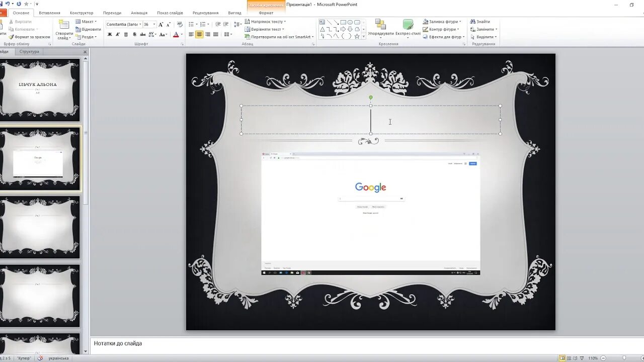The height and width of the screenshot is (362, 644).
Task: Click Format Painter (Формат за зразком)
Action: [29, 37]
